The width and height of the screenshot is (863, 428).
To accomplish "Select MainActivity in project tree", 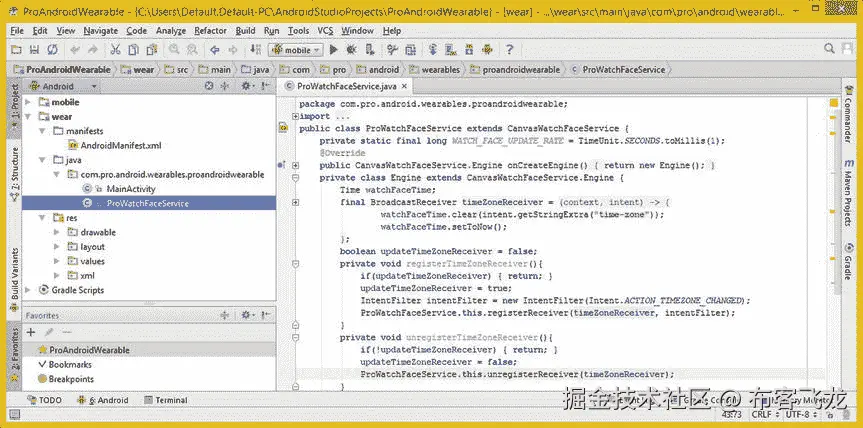I will point(119,189).
